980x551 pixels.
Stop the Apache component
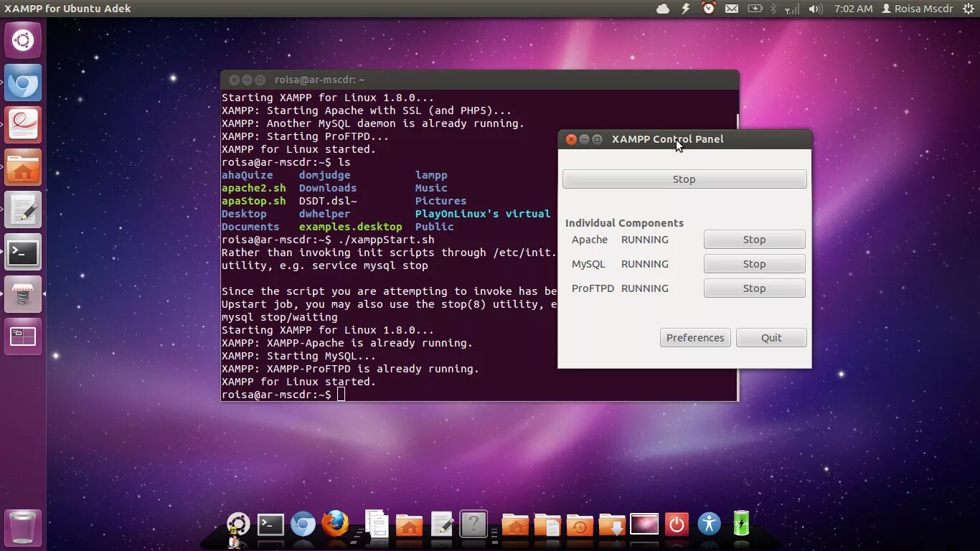[754, 240]
